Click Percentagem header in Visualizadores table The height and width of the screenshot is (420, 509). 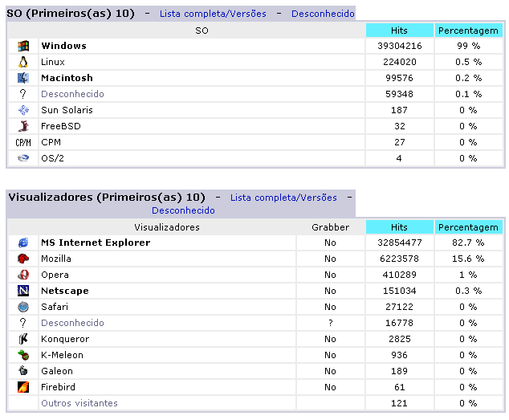point(468,227)
